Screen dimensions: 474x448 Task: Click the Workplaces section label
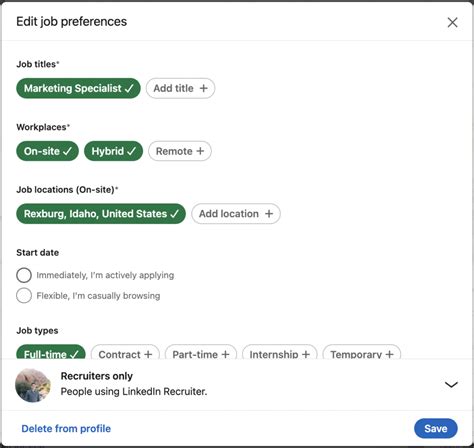(43, 127)
